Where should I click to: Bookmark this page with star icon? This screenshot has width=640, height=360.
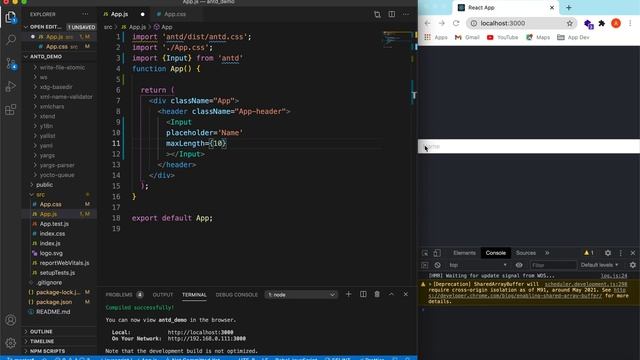(570, 23)
